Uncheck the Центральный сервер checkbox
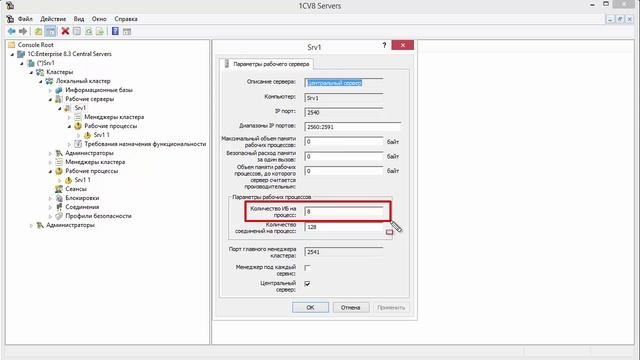 [x=307, y=283]
